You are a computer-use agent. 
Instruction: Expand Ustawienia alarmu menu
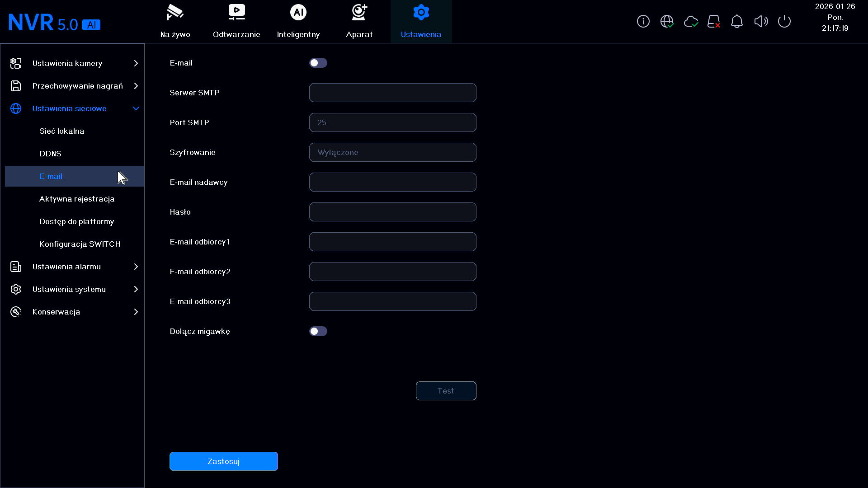75,267
